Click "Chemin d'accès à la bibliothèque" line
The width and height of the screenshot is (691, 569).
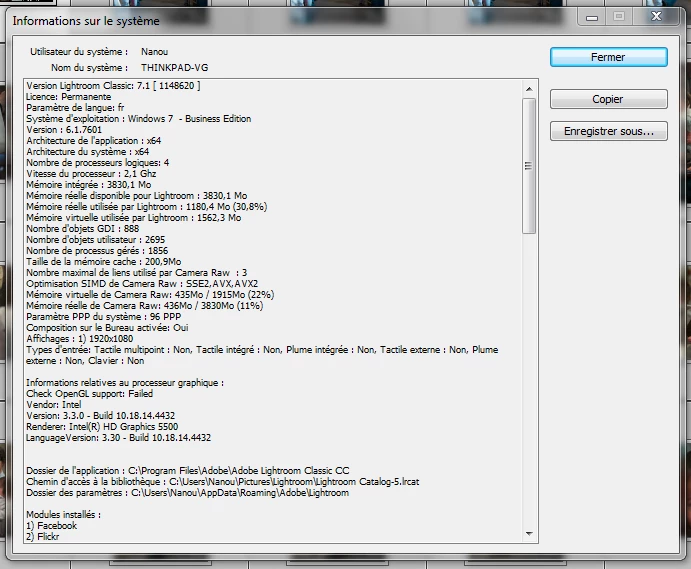tap(223, 482)
